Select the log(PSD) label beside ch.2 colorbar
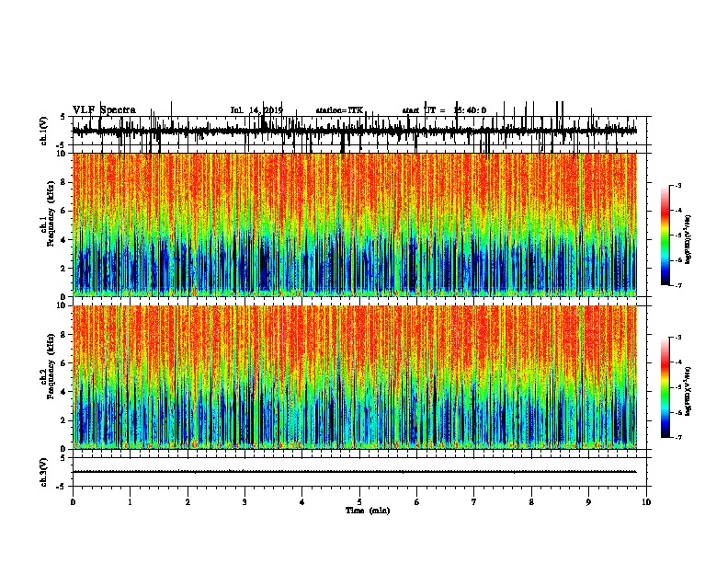The image size is (728, 563). pyautogui.click(x=688, y=392)
